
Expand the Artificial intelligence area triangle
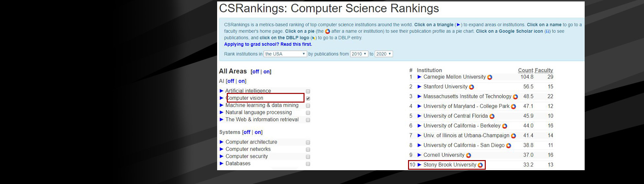coord(221,91)
